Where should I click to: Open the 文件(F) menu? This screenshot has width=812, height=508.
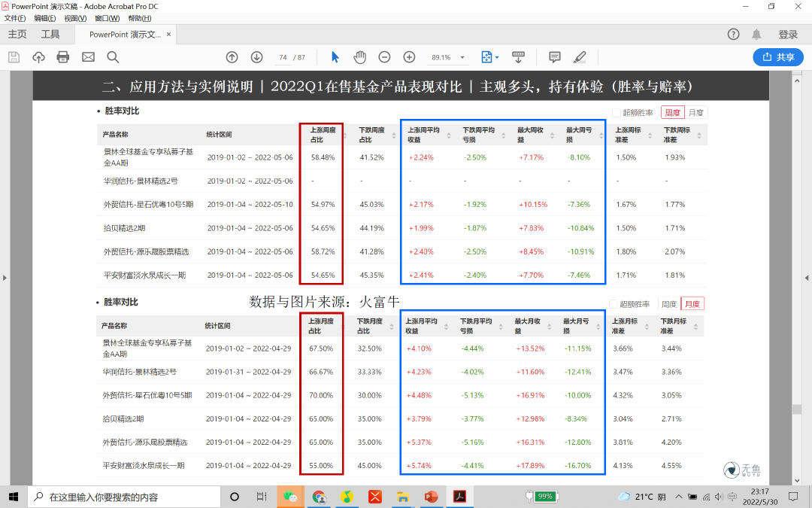point(15,18)
